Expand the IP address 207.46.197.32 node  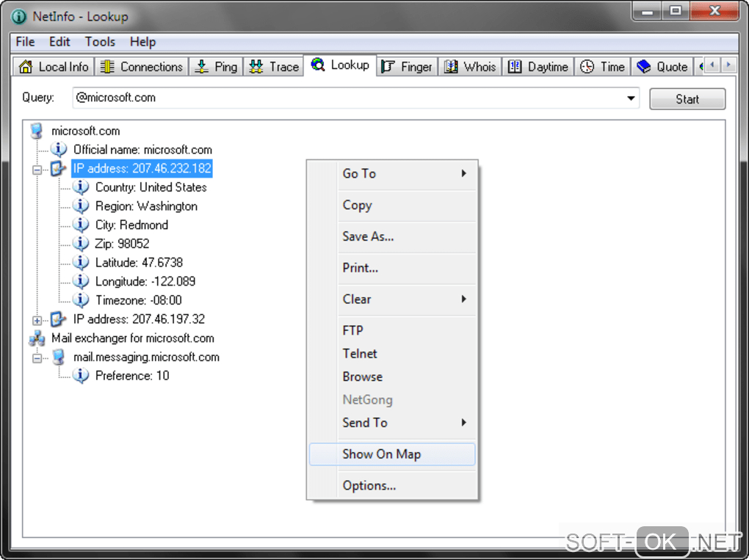[x=37, y=320]
